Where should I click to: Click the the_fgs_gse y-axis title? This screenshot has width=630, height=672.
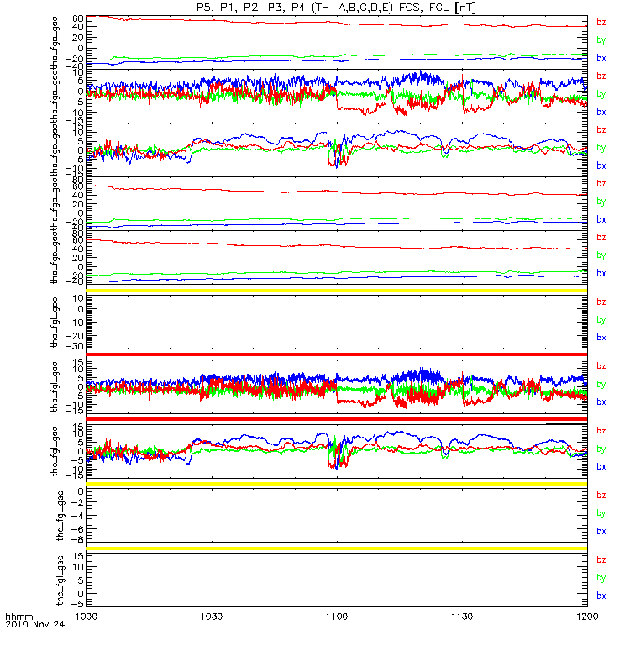[x=55, y=257]
